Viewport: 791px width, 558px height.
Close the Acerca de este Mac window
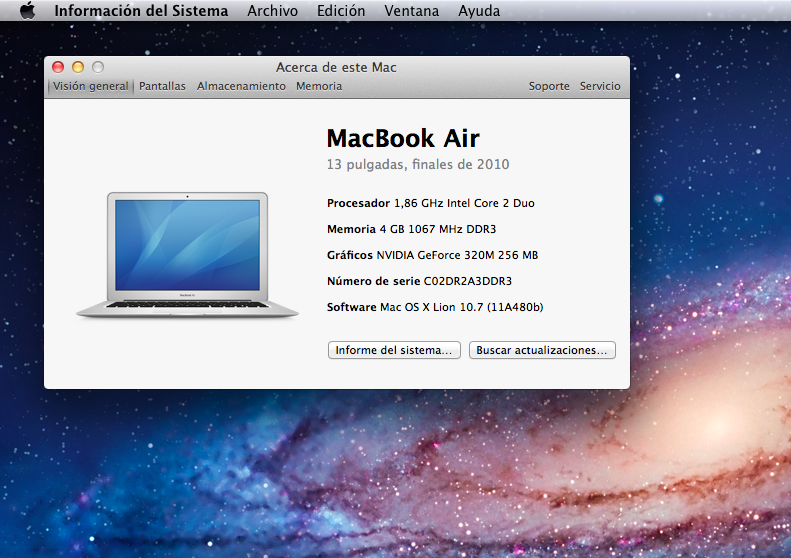click(58, 67)
